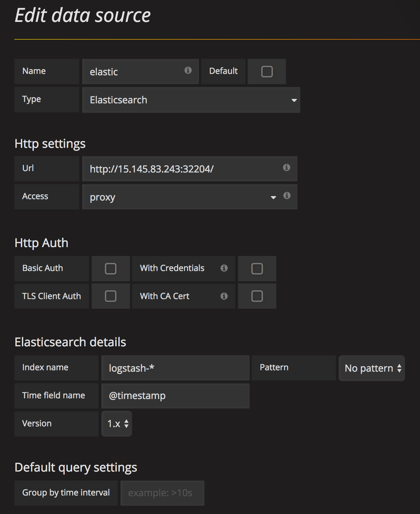420x514 pixels.
Task: Click the With CA Cert label
Action: (165, 296)
